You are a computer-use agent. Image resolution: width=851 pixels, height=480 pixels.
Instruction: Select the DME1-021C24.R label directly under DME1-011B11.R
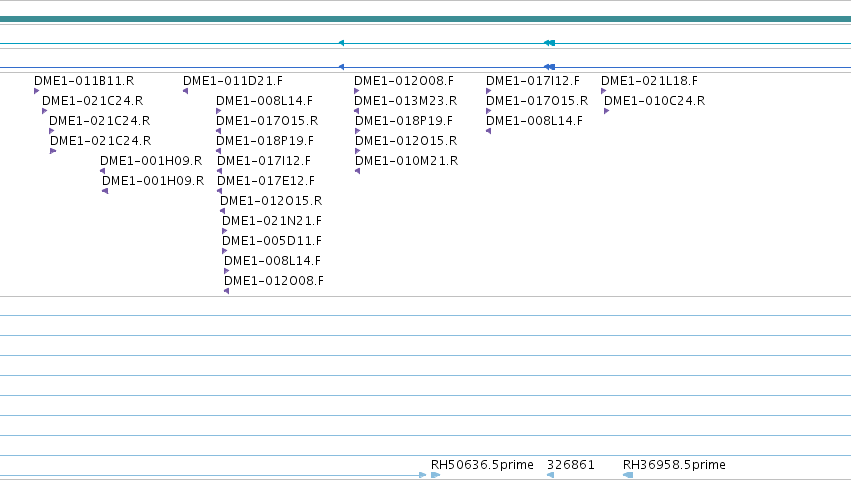(93, 101)
